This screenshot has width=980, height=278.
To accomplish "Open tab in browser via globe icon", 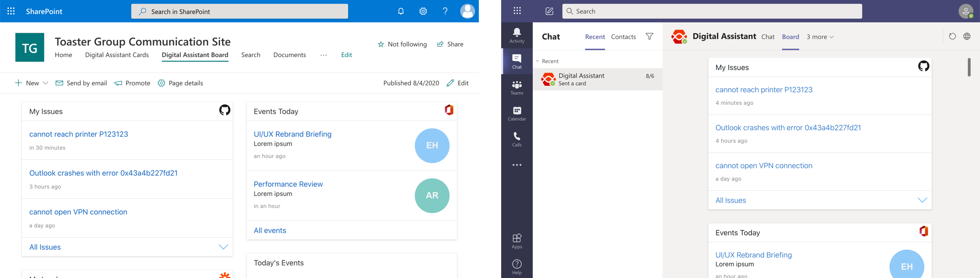I will pos(967,36).
